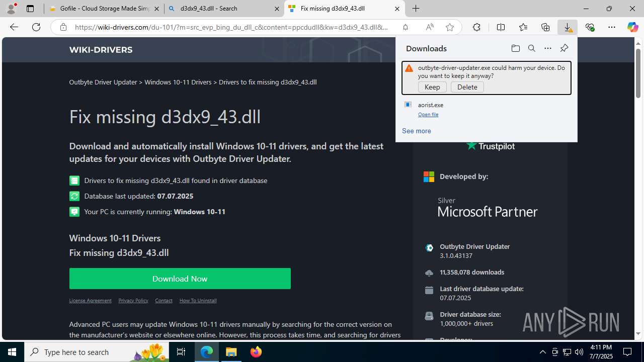Screen dimensions: 644x362
Task: Select the Fix missing d3dx9_43.dll tab
Action: point(344,9)
